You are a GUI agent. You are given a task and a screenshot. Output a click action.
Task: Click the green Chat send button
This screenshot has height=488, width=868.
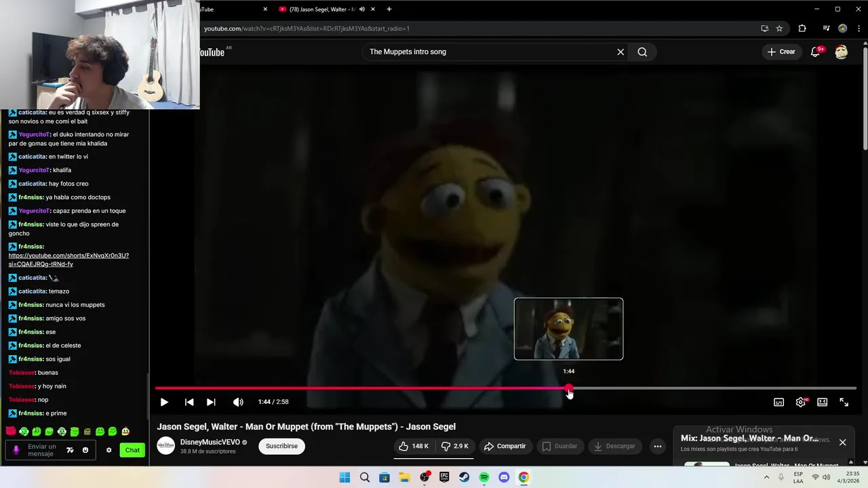point(132,450)
